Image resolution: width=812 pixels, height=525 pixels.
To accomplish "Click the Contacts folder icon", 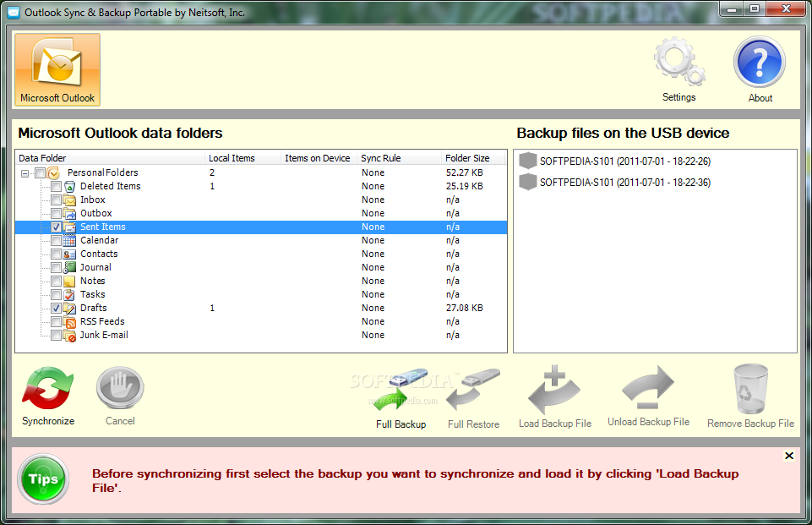I will click(69, 254).
